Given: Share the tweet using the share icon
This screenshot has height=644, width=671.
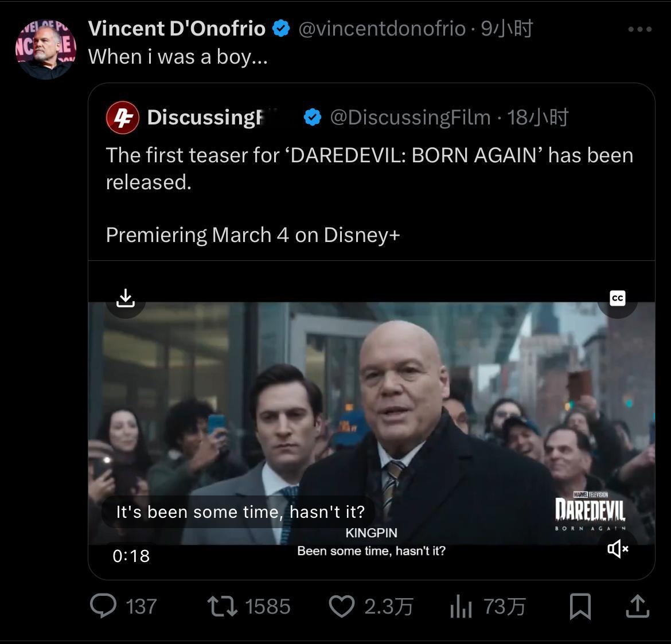Looking at the screenshot, I should click(x=638, y=606).
